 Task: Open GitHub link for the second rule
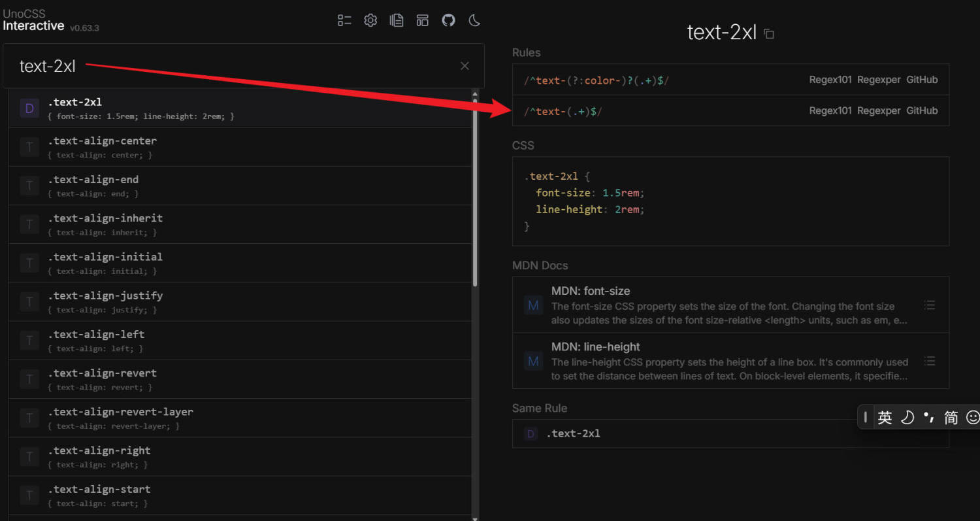922,111
